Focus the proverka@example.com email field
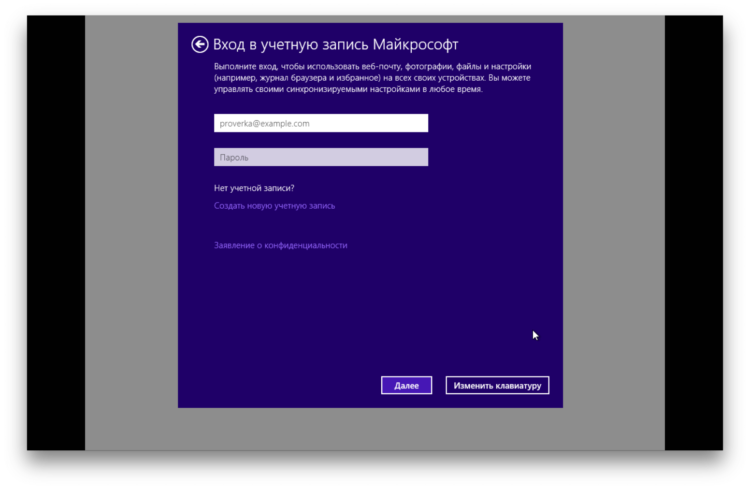 coord(321,123)
